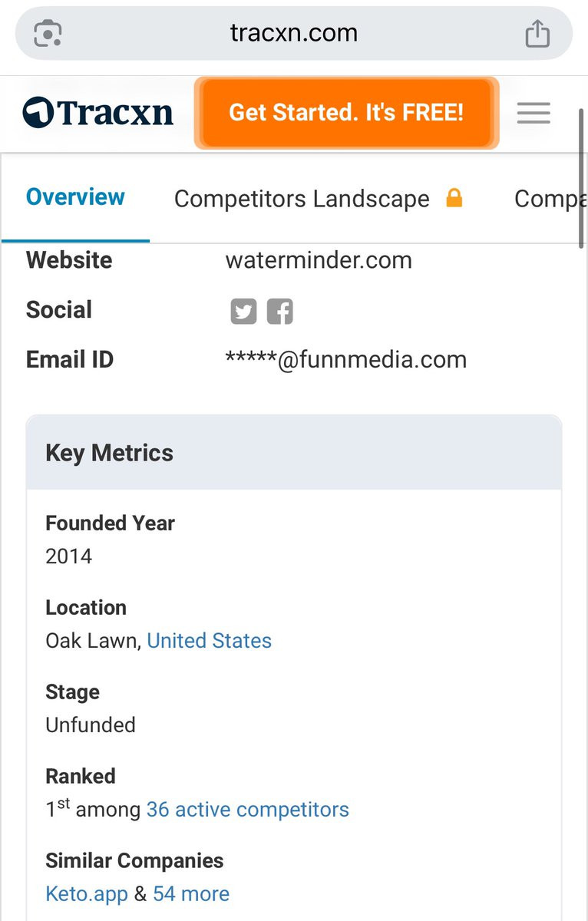Open the hamburger menu icon

coord(533,113)
